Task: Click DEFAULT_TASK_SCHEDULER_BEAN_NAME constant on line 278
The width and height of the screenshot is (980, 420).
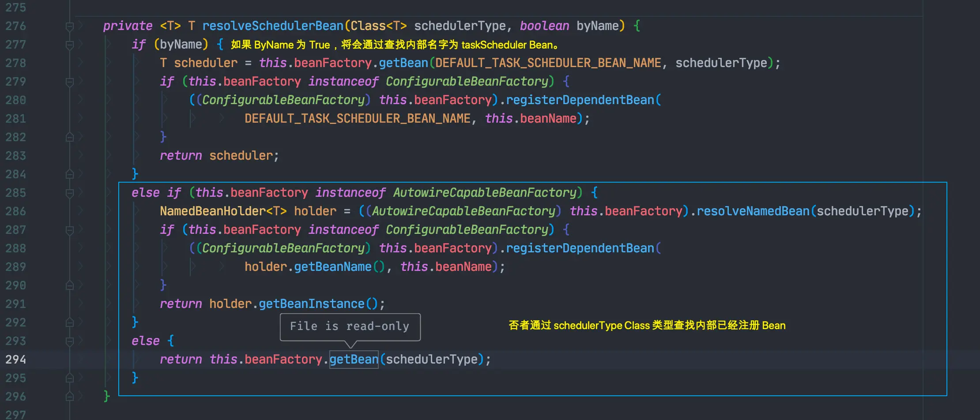Action: pyautogui.click(x=548, y=63)
